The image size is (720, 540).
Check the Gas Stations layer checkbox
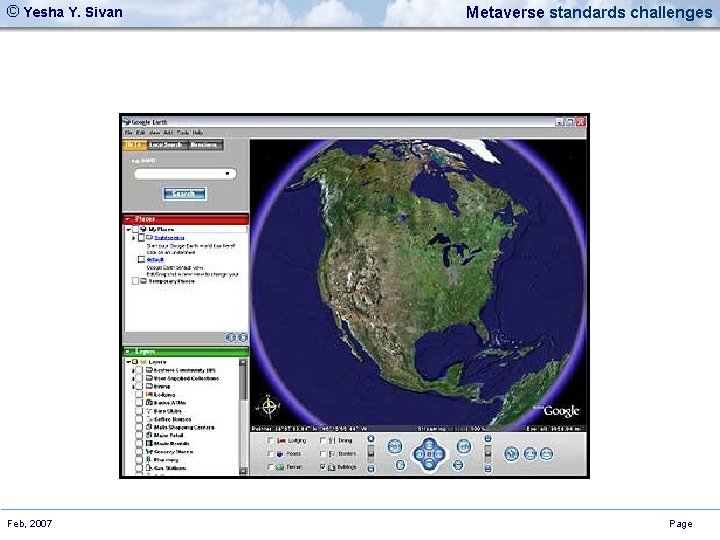click(x=139, y=468)
